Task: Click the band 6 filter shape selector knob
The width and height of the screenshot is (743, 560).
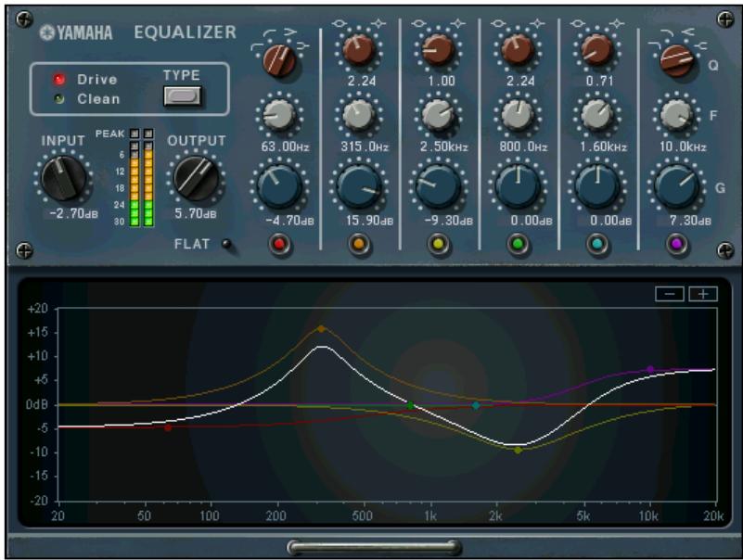Action: point(676,61)
